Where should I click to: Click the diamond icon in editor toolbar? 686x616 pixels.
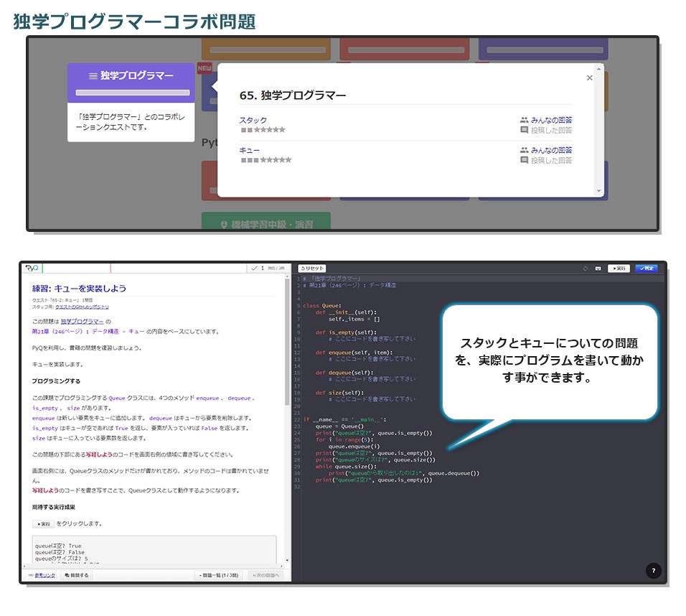click(x=586, y=269)
